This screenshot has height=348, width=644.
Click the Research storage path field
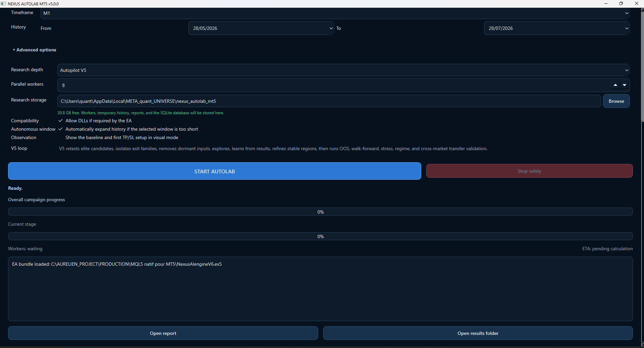tap(329, 101)
